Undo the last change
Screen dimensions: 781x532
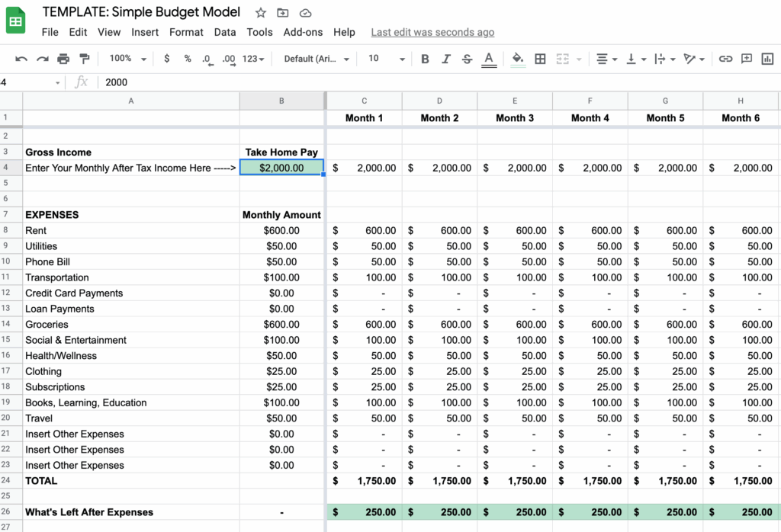21,58
